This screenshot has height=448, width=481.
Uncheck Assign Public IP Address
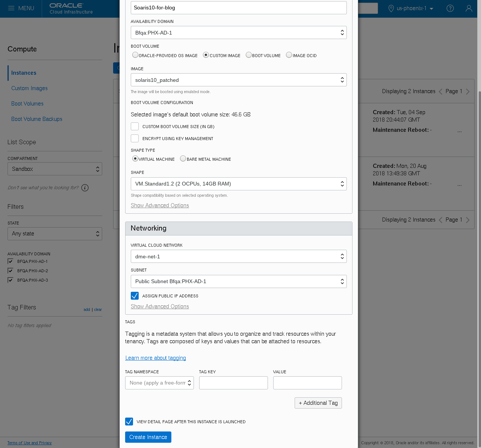coord(135,296)
